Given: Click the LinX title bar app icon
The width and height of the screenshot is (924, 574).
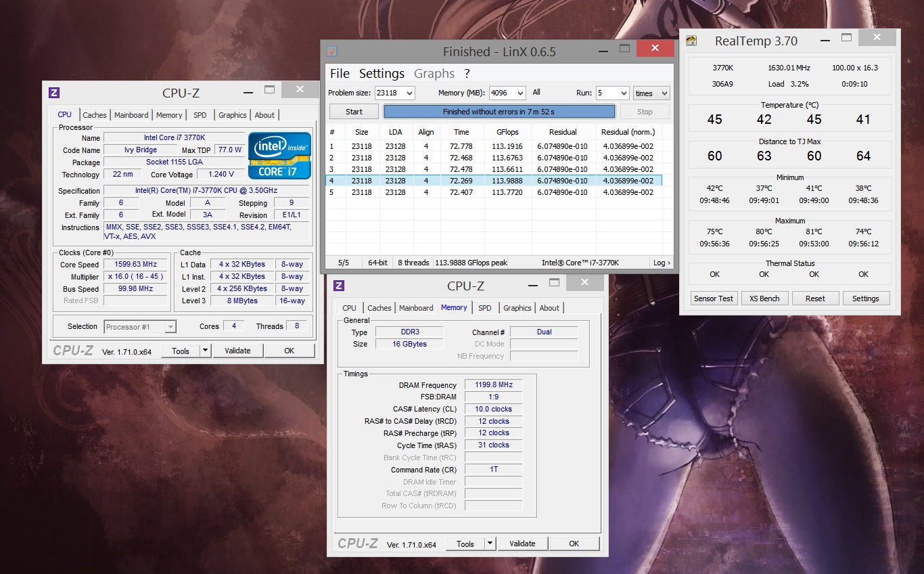Looking at the screenshot, I should (x=331, y=51).
